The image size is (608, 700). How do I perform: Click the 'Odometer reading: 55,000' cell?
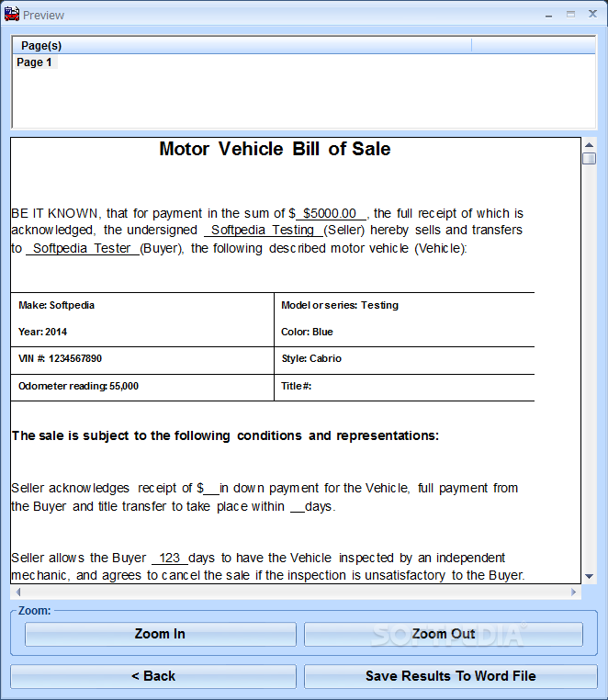[78, 386]
